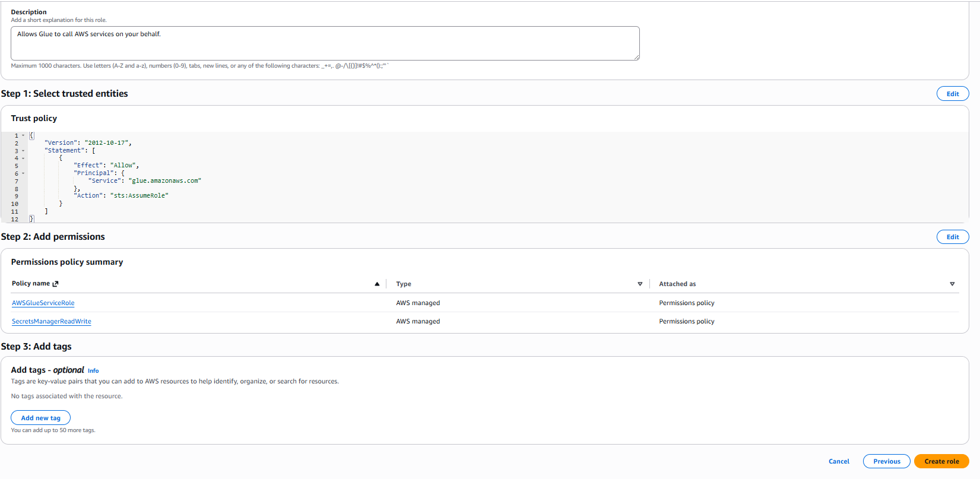Click Permissions policy summary heading

click(x=67, y=262)
